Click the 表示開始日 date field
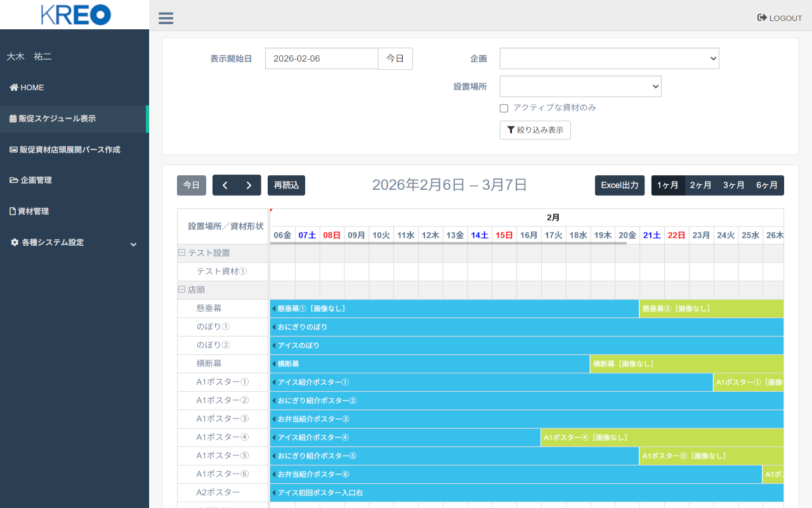 click(321, 58)
